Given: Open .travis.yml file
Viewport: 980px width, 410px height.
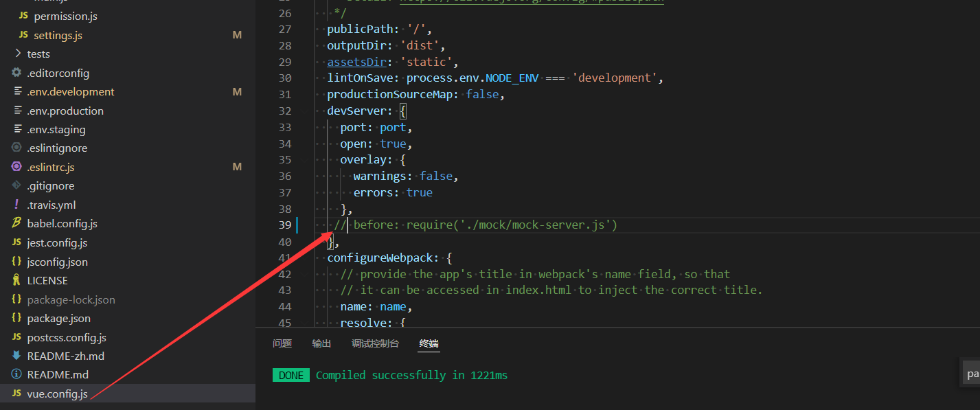Looking at the screenshot, I should 52,205.
